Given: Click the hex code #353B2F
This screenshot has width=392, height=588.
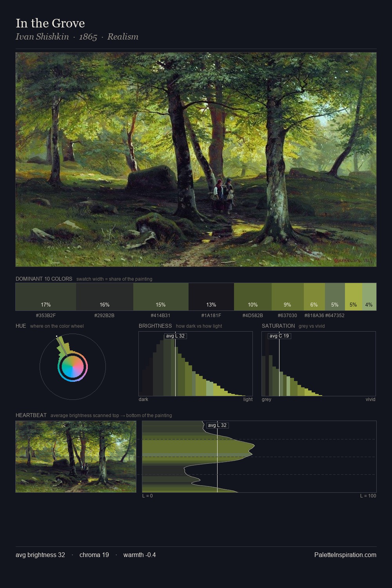Looking at the screenshot, I should [46, 316].
